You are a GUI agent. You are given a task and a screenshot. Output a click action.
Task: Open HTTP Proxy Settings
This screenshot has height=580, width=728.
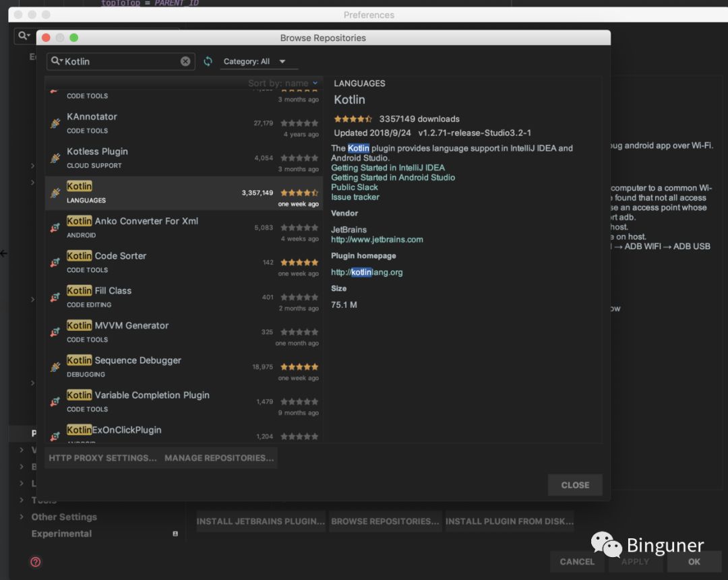[102, 458]
